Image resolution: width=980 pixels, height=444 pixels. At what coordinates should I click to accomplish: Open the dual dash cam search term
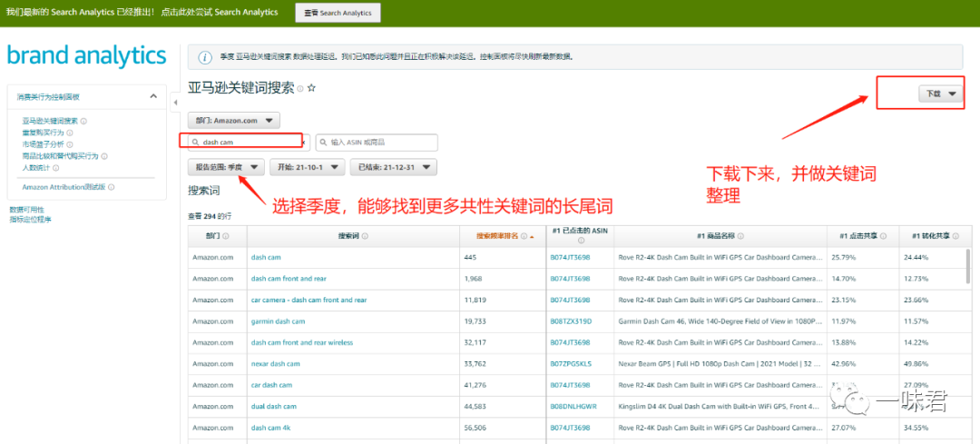pyautogui.click(x=274, y=407)
